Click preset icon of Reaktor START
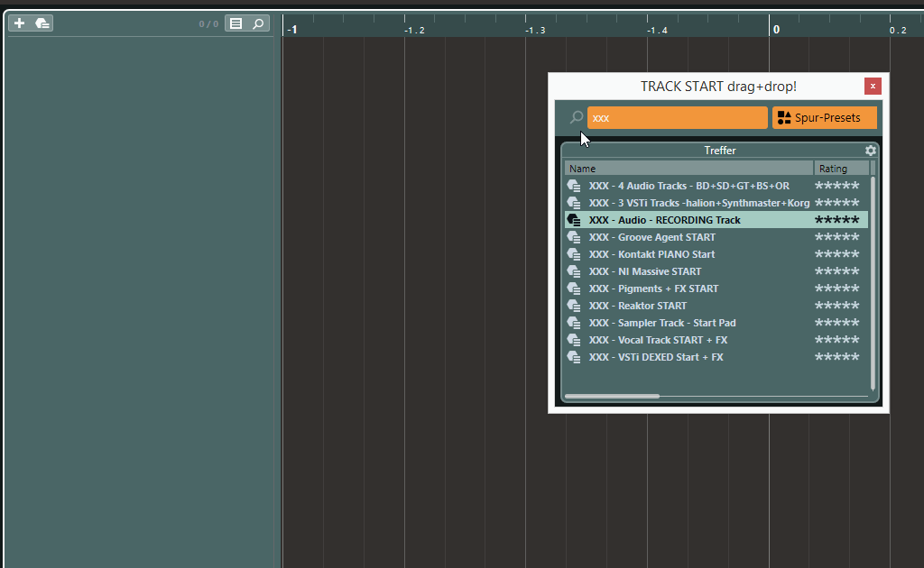This screenshot has width=924, height=568. coord(574,306)
